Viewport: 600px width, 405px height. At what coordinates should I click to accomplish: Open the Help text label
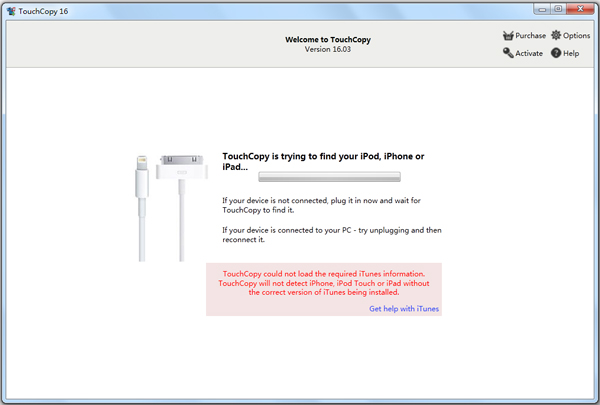[x=571, y=53]
